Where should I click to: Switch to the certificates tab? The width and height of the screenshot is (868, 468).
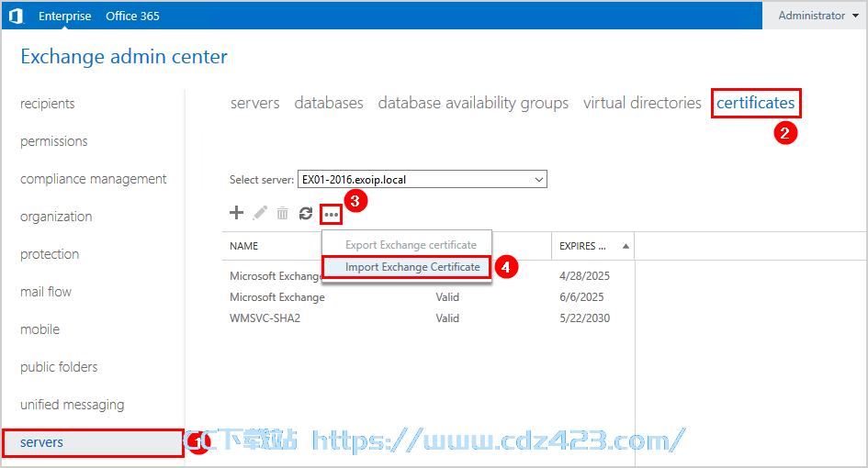click(756, 103)
